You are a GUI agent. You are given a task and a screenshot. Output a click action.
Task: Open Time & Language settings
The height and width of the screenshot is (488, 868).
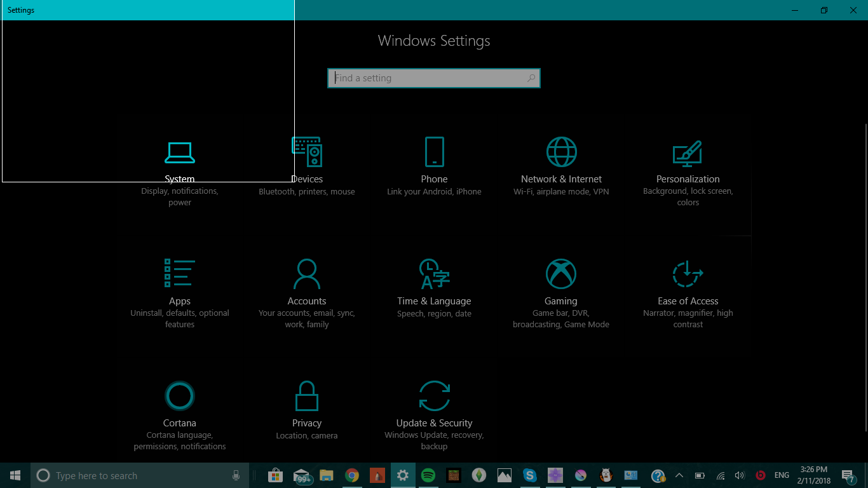(434, 286)
